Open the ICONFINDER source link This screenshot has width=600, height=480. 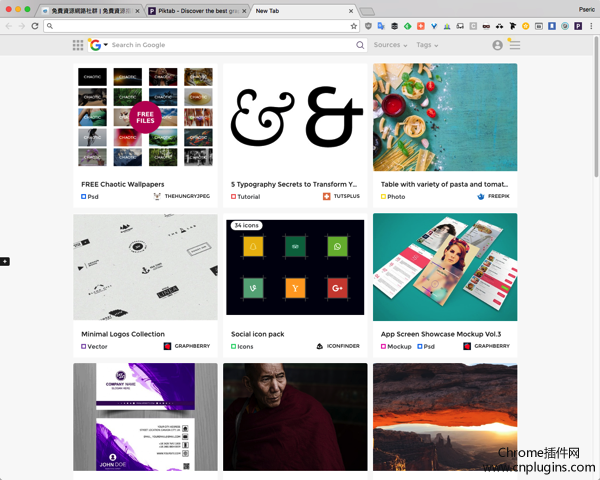[x=338, y=346]
